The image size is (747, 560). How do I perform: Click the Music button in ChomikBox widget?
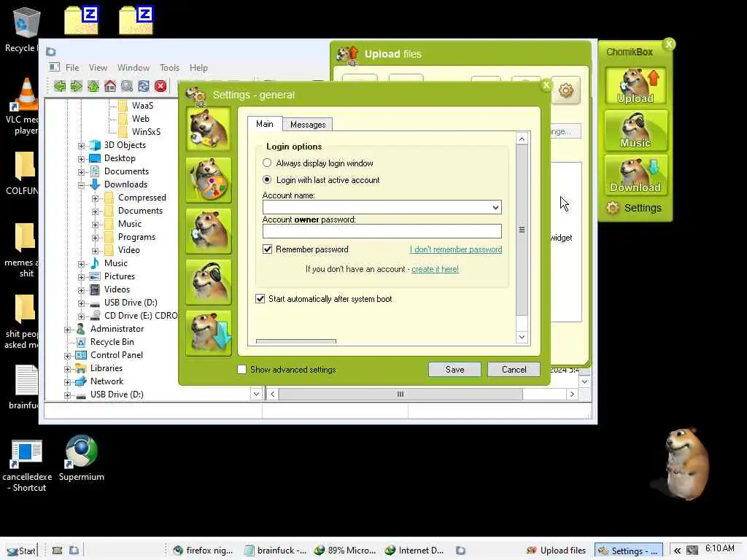(635, 131)
